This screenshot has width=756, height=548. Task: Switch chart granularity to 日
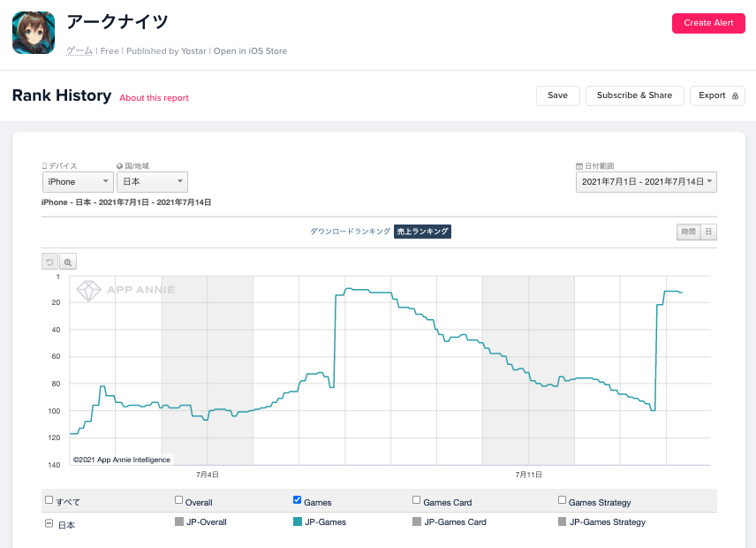[708, 232]
